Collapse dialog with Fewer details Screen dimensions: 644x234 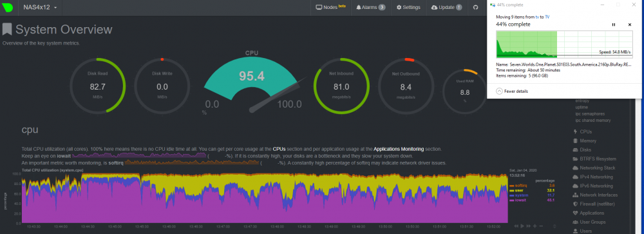[512, 91]
